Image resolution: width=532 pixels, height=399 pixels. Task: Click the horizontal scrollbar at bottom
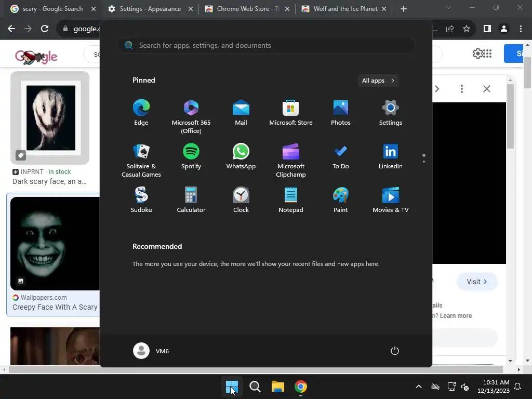point(256,369)
